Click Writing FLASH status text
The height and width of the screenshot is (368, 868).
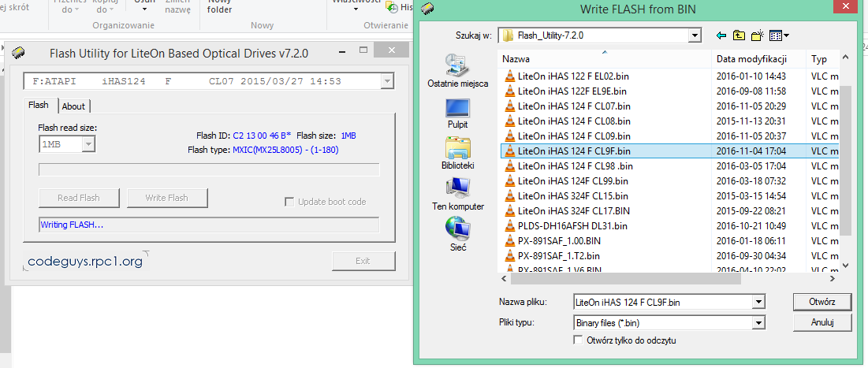click(72, 225)
